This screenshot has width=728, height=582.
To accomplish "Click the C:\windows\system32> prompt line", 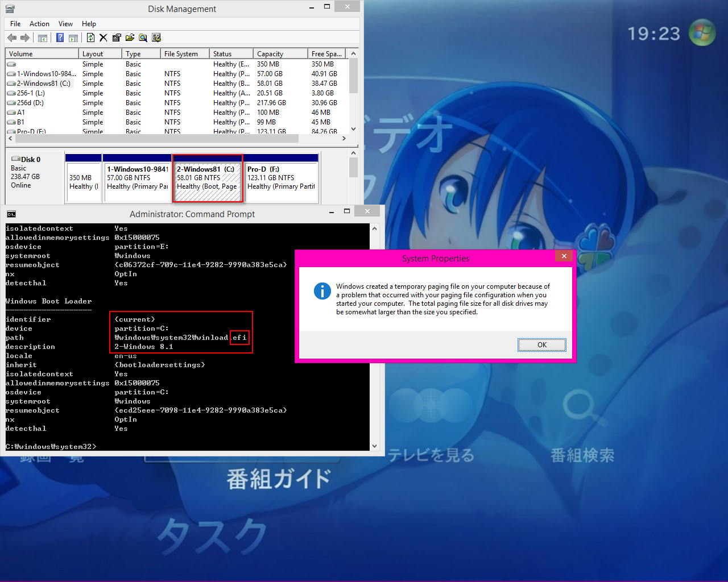I will click(51, 447).
